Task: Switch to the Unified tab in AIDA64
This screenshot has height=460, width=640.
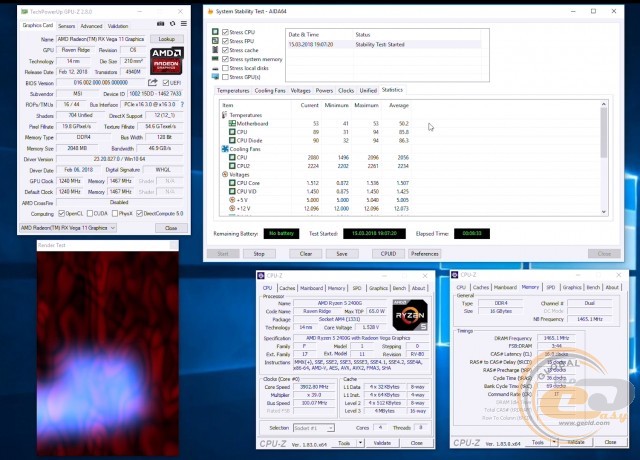Action: pos(368,91)
